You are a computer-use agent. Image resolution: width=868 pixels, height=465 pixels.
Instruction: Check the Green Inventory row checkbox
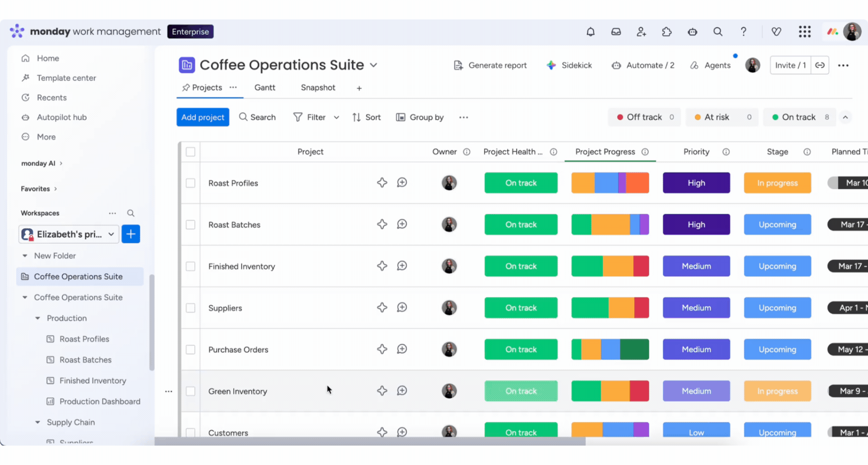190,392
